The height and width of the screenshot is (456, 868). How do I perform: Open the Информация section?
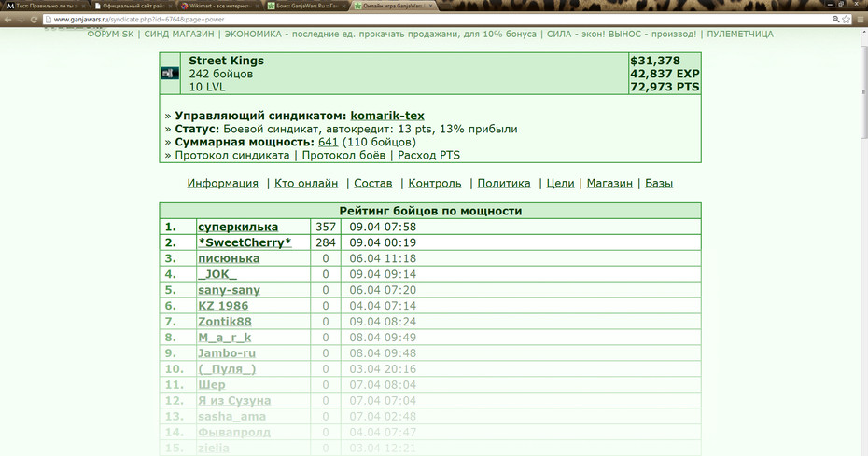222,183
